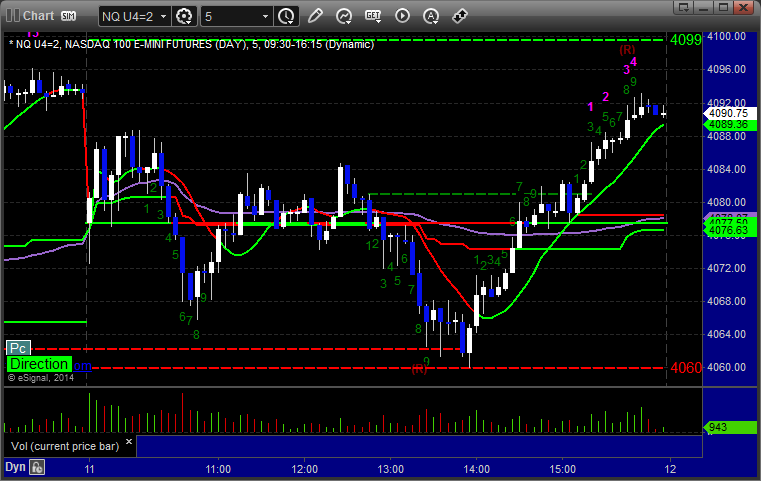The width and height of the screenshot is (761, 481).
Task: Close the Vol (current price bar) tab
Action: (129, 442)
